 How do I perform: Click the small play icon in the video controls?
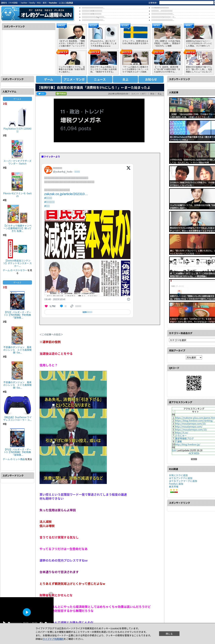[4, 622]
